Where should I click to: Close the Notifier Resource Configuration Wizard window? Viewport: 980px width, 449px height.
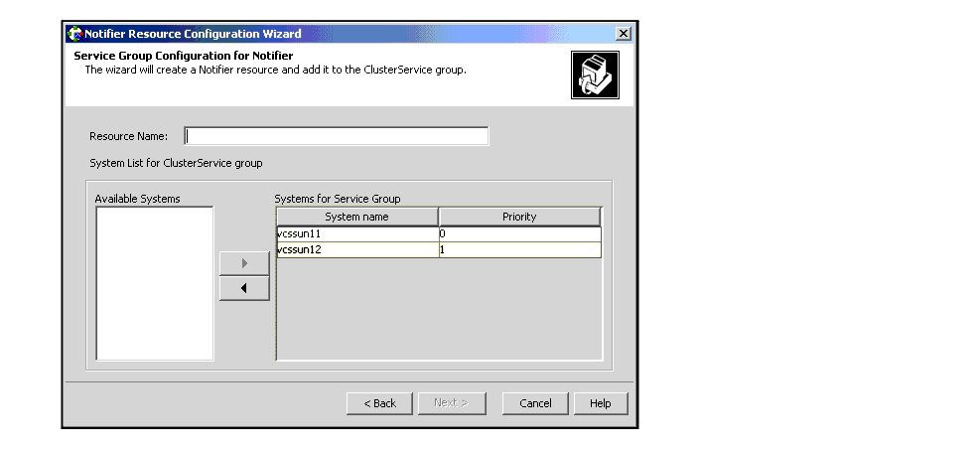tap(623, 34)
